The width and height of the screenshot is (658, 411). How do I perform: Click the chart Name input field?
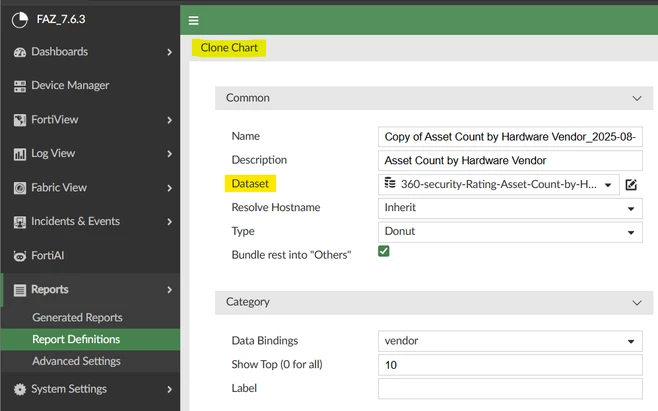coord(510,137)
